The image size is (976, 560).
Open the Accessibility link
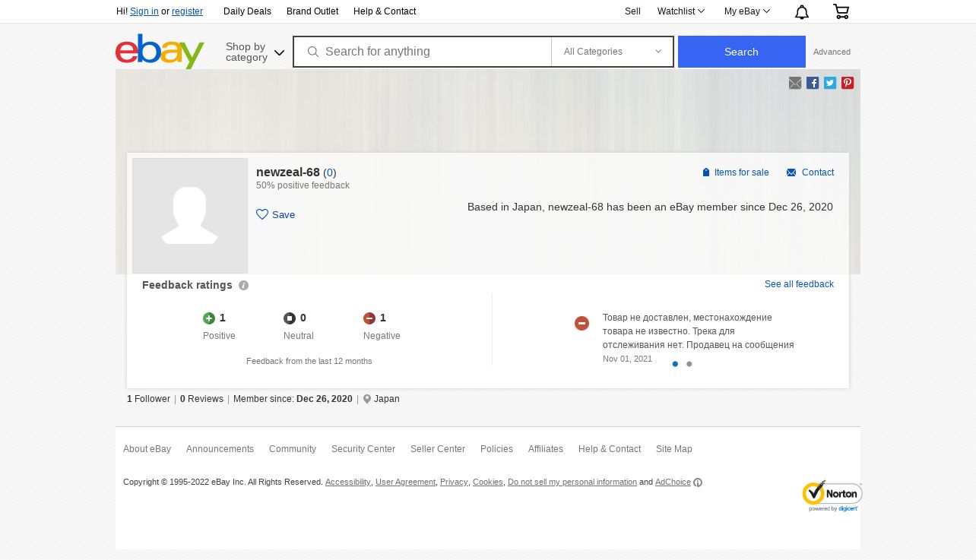pos(348,482)
